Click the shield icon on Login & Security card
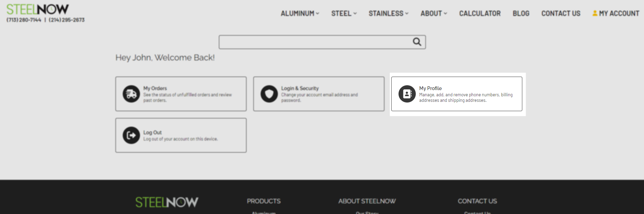The width and height of the screenshot is (644, 214). [x=269, y=94]
